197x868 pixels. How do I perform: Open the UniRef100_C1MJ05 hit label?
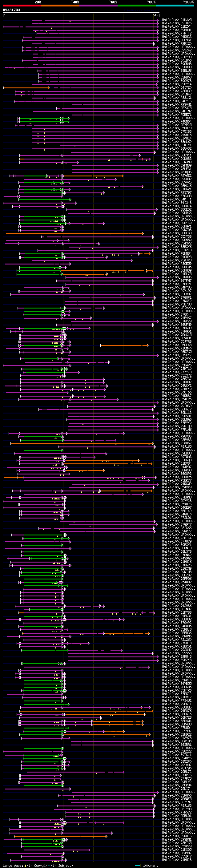(x=177, y=20)
